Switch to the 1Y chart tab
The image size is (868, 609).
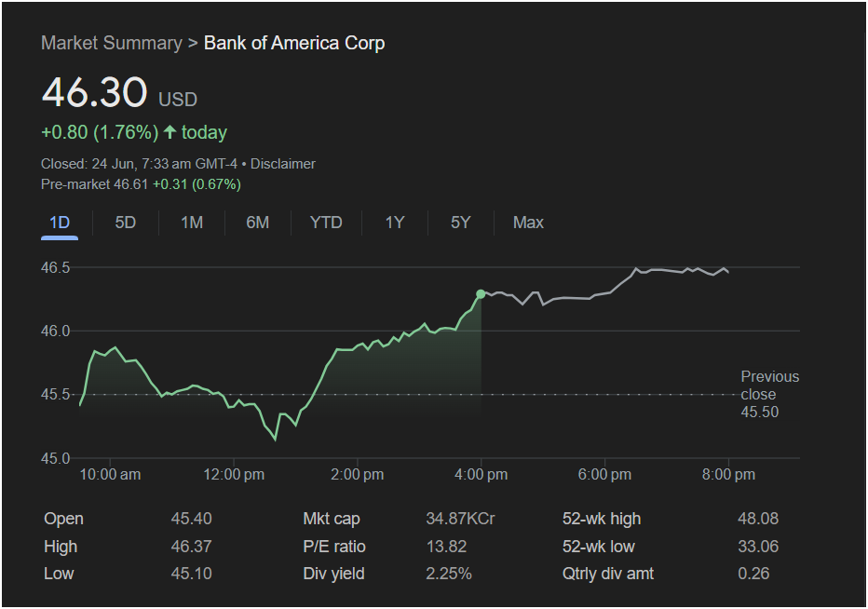click(x=395, y=223)
